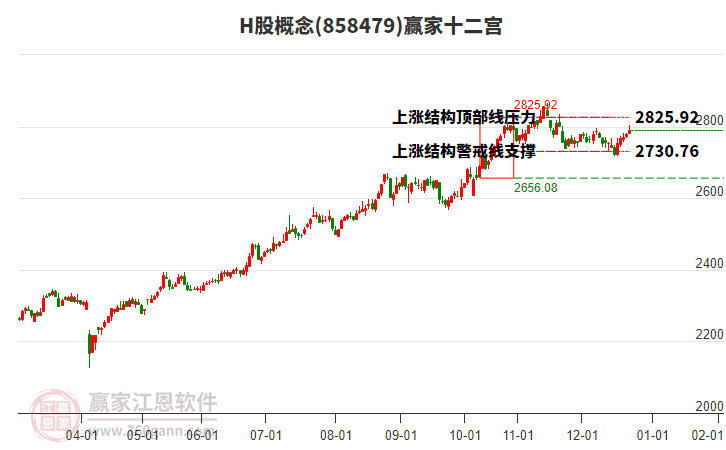
Task: Click the 07-01 date axis label
Action: (266, 435)
